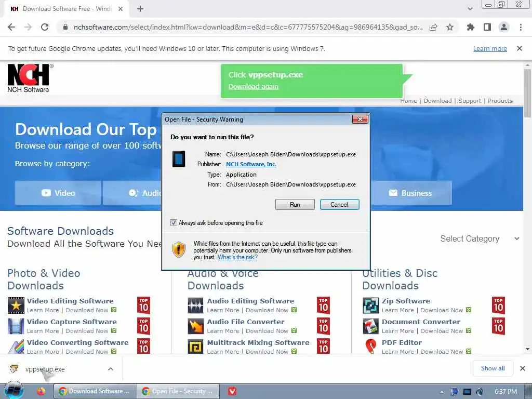Select the Business category tab
The width and height of the screenshot is (532, 399).
pos(411,193)
